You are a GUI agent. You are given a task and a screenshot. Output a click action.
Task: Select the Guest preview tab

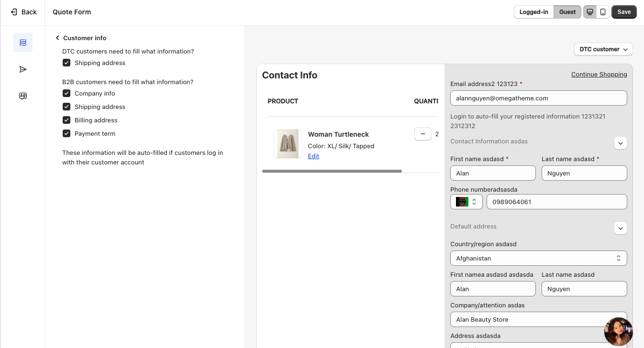point(567,12)
